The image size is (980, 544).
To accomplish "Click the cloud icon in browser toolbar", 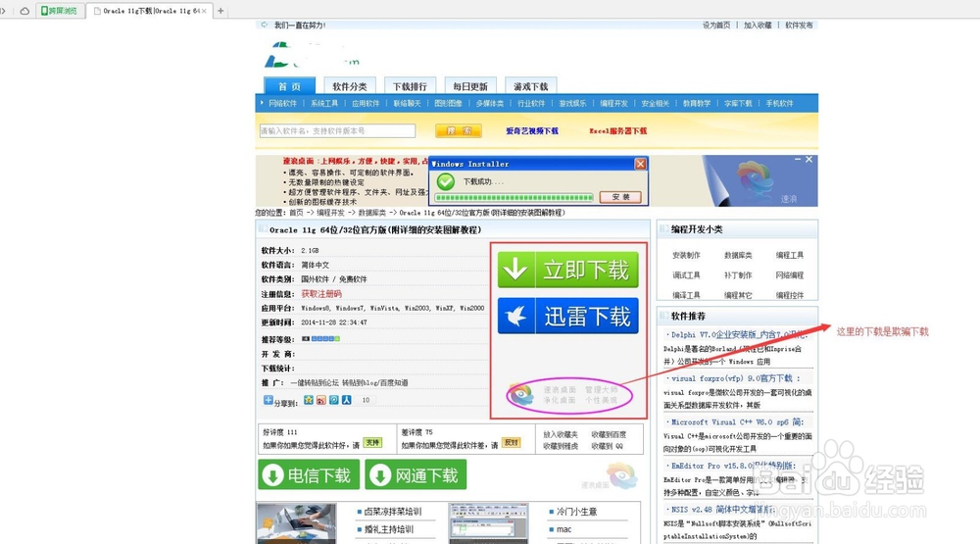I will pyautogui.click(x=24, y=11).
